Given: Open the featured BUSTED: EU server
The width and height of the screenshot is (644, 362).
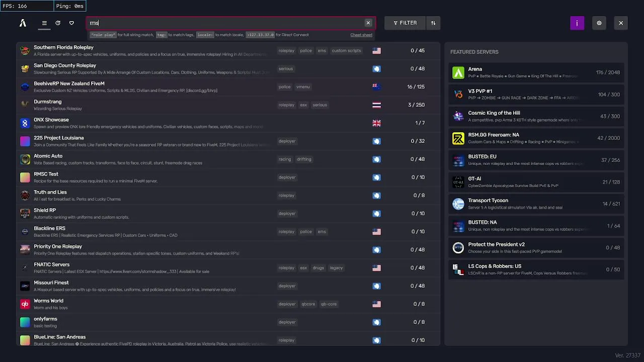Looking at the screenshot, I should coord(536,160).
